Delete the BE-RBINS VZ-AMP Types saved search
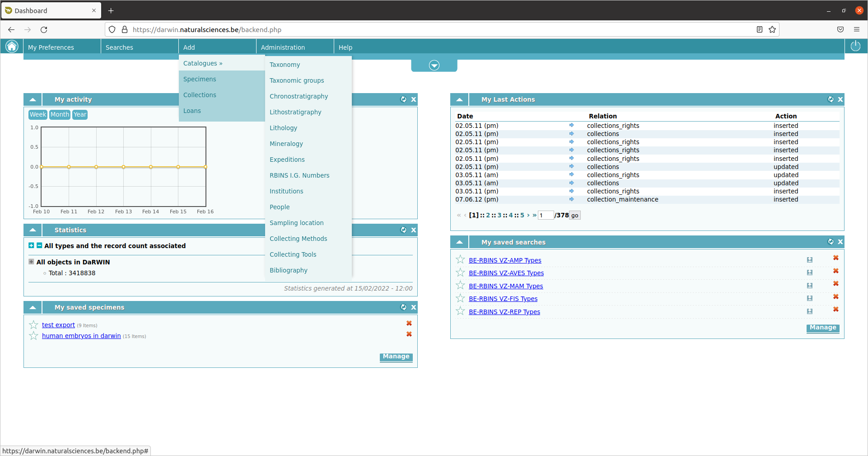The height and width of the screenshot is (456, 868). pyautogui.click(x=835, y=258)
